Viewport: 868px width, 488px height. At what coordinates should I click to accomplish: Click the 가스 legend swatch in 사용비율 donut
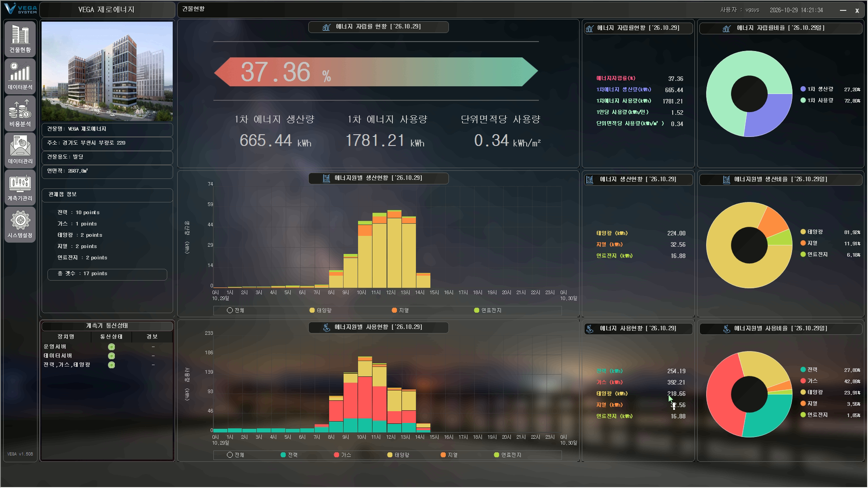pyautogui.click(x=803, y=381)
